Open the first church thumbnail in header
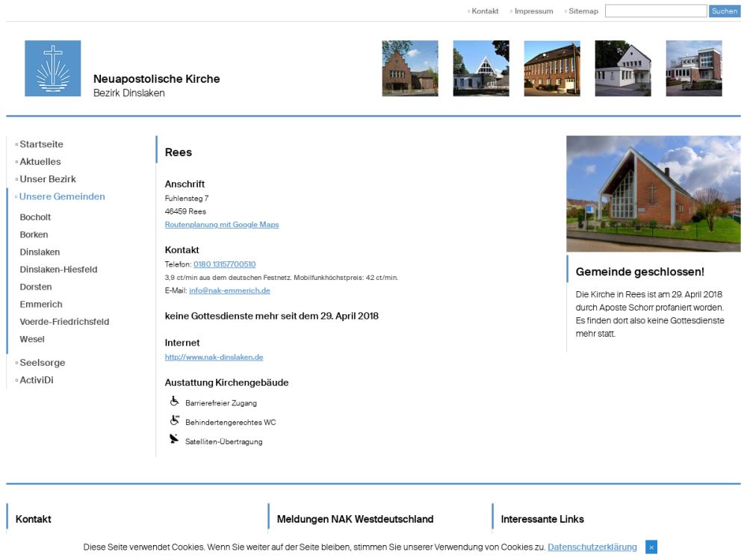This screenshot has width=747, height=560. (x=410, y=69)
